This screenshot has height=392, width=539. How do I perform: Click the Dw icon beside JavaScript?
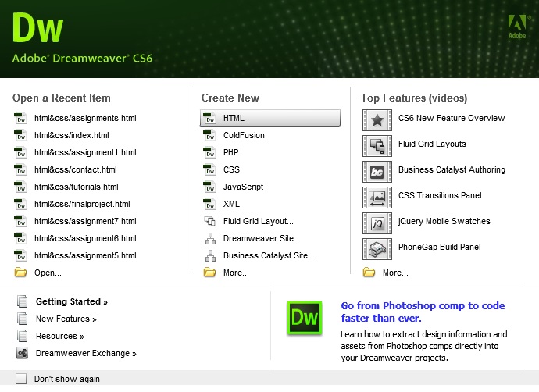209,187
